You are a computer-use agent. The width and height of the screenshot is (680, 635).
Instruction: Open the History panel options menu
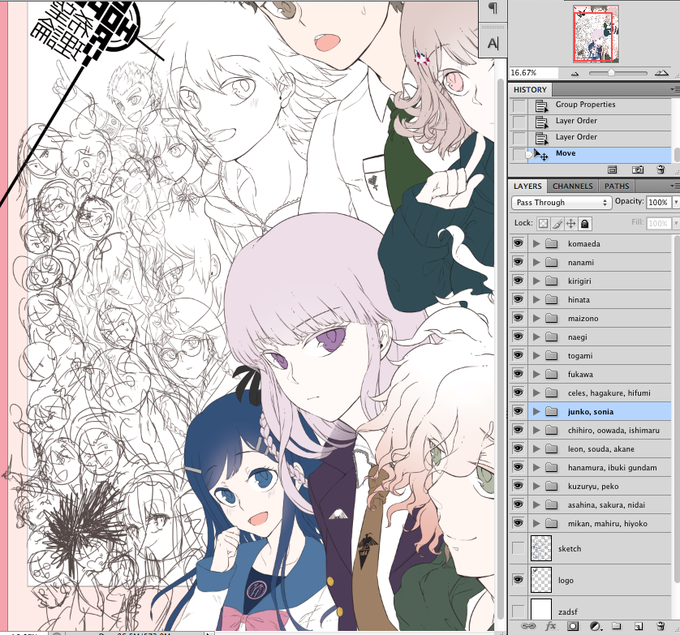[x=673, y=89]
